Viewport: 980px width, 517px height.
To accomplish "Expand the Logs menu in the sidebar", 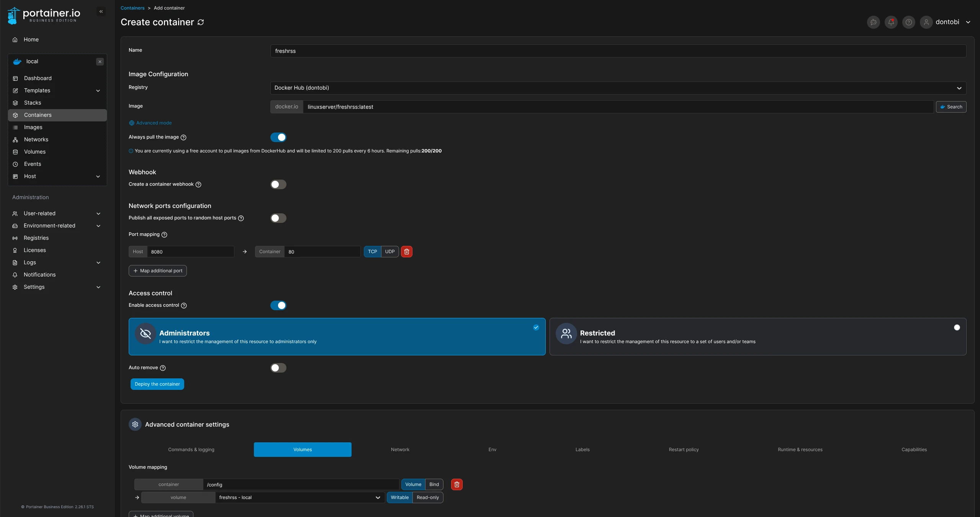I will pos(98,263).
